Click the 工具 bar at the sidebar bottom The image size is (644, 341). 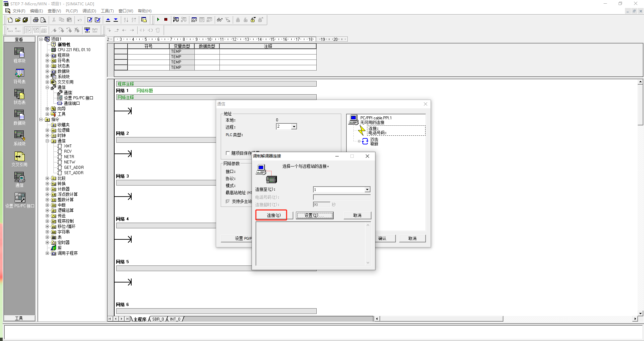(x=19, y=318)
